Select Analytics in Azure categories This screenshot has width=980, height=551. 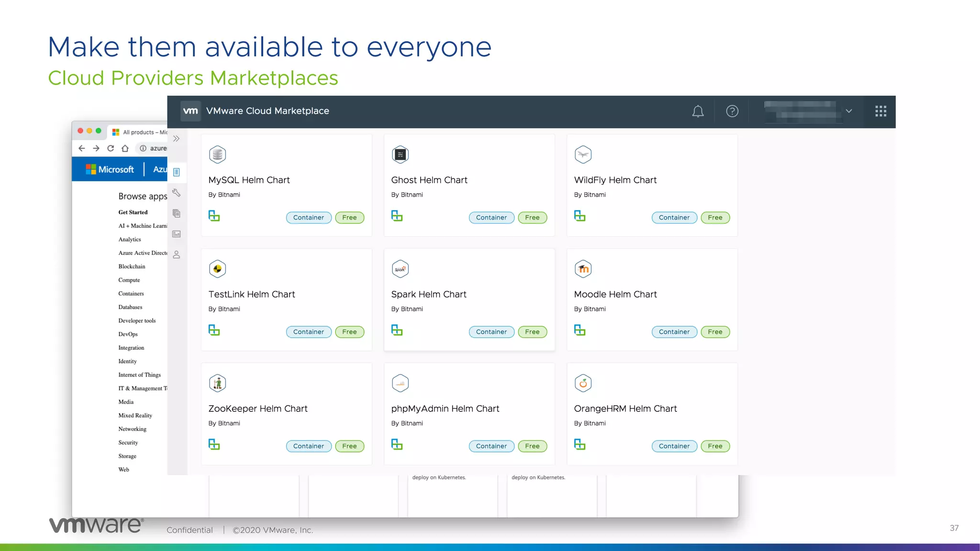pos(130,240)
